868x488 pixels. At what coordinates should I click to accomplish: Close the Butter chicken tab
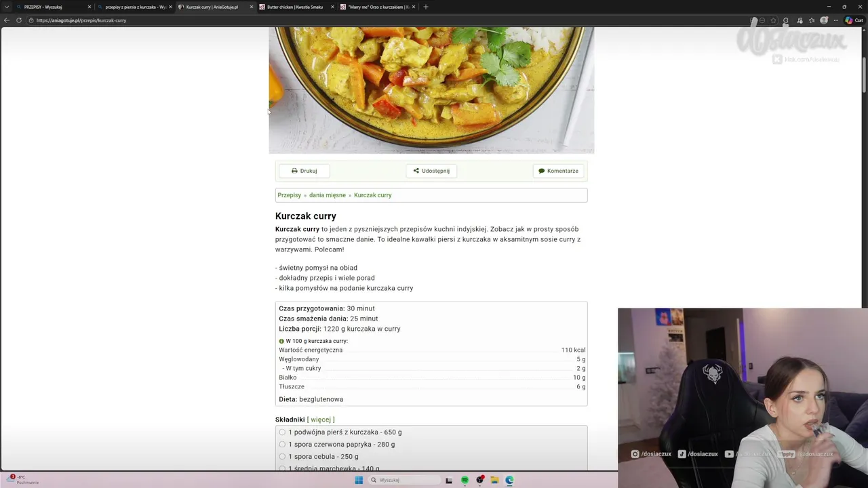pyautogui.click(x=333, y=7)
